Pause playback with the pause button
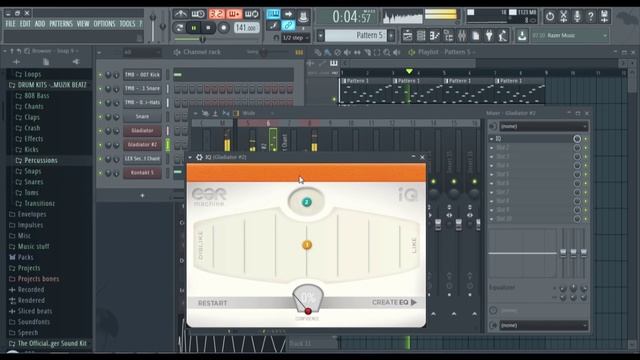The height and width of the screenshot is (360, 640). pos(193,28)
